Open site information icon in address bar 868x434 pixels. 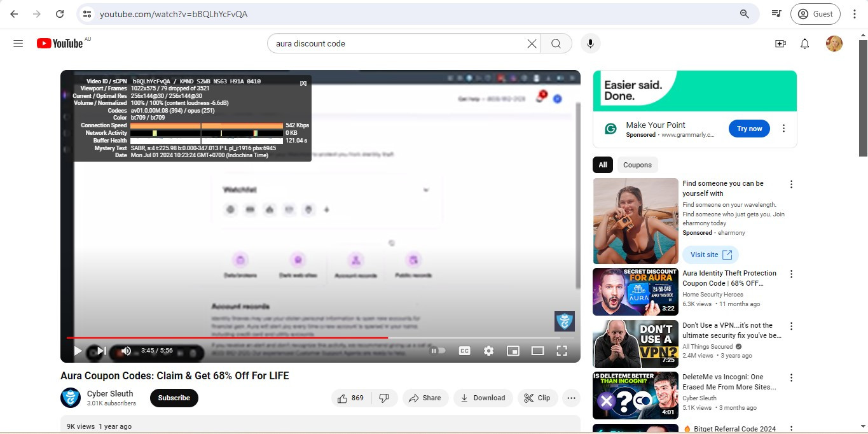87,13
